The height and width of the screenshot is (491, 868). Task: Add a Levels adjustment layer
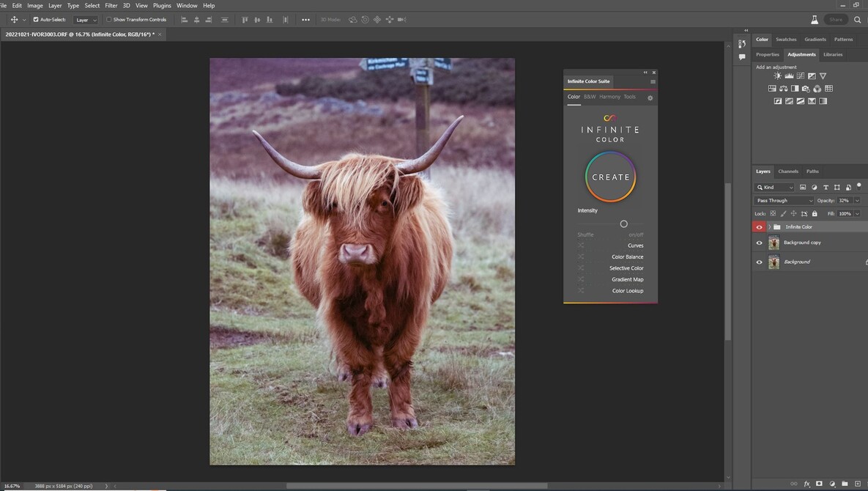[789, 75]
